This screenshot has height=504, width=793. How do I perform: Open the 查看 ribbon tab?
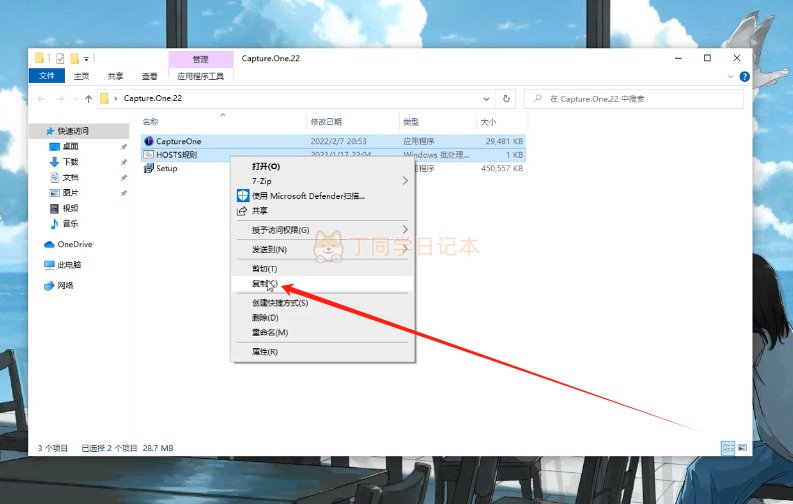point(150,76)
